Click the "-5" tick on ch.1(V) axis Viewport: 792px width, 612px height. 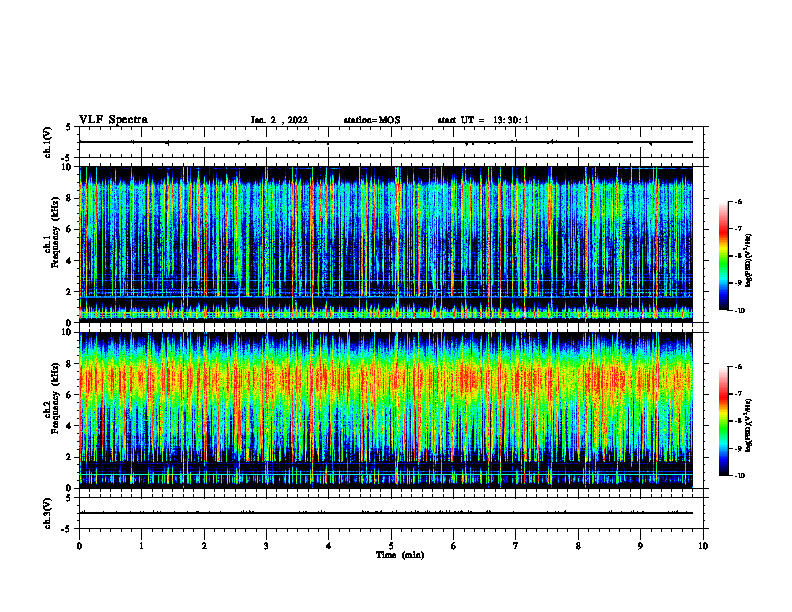click(x=67, y=158)
